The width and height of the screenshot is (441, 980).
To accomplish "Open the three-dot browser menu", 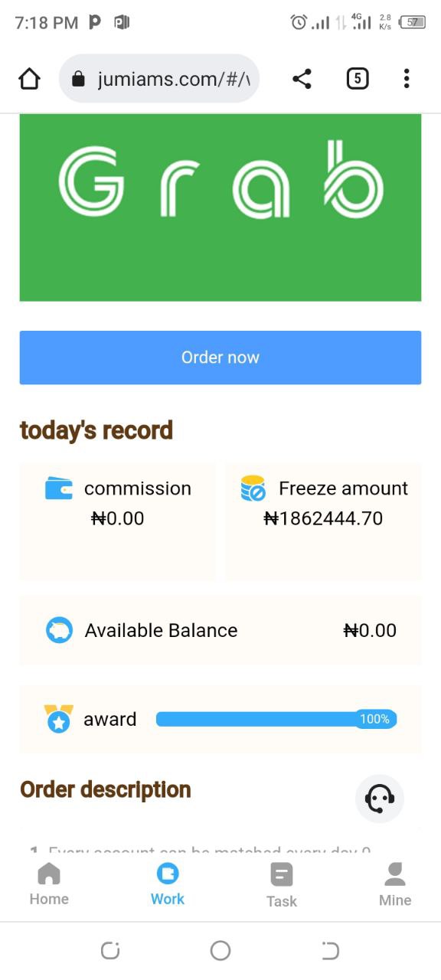I will (x=407, y=79).
